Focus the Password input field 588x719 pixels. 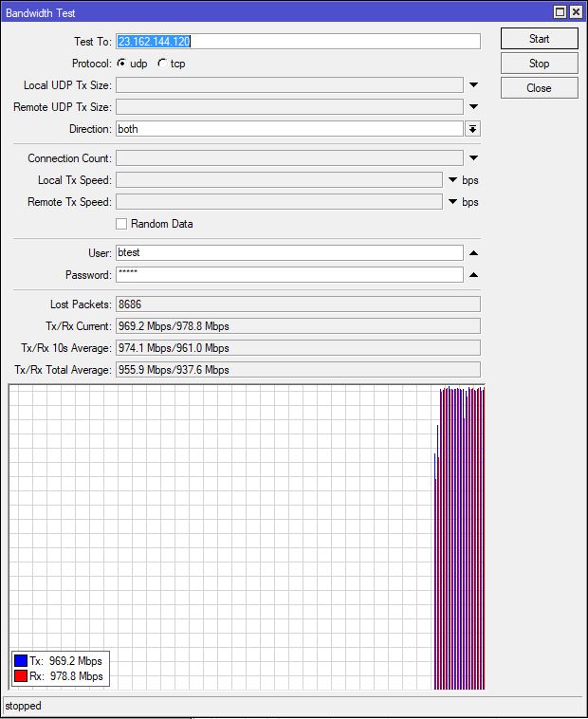pos(289,275)
